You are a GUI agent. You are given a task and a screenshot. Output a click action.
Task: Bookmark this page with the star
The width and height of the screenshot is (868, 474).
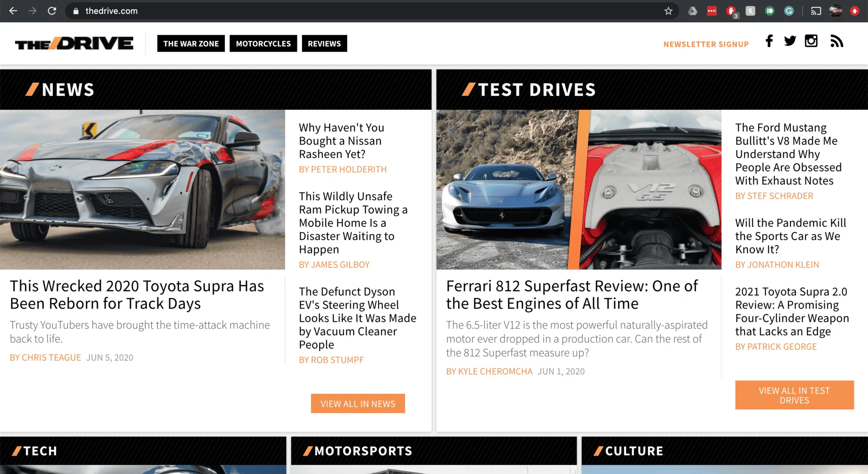[x=668, y=11]
